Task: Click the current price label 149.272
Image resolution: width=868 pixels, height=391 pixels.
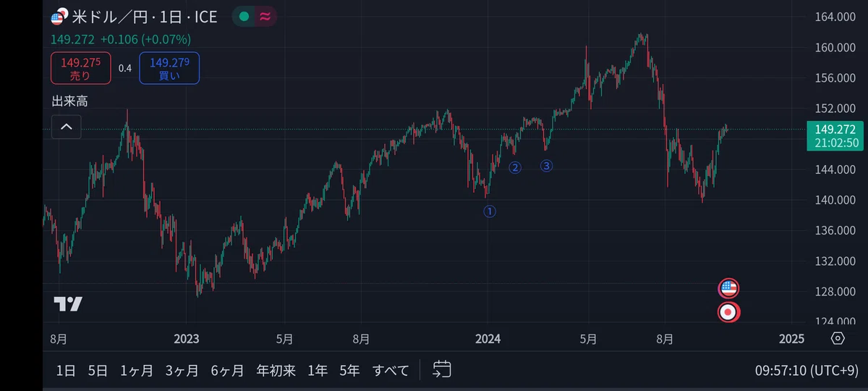Action: pyautogui.click(x=835, y=129)
